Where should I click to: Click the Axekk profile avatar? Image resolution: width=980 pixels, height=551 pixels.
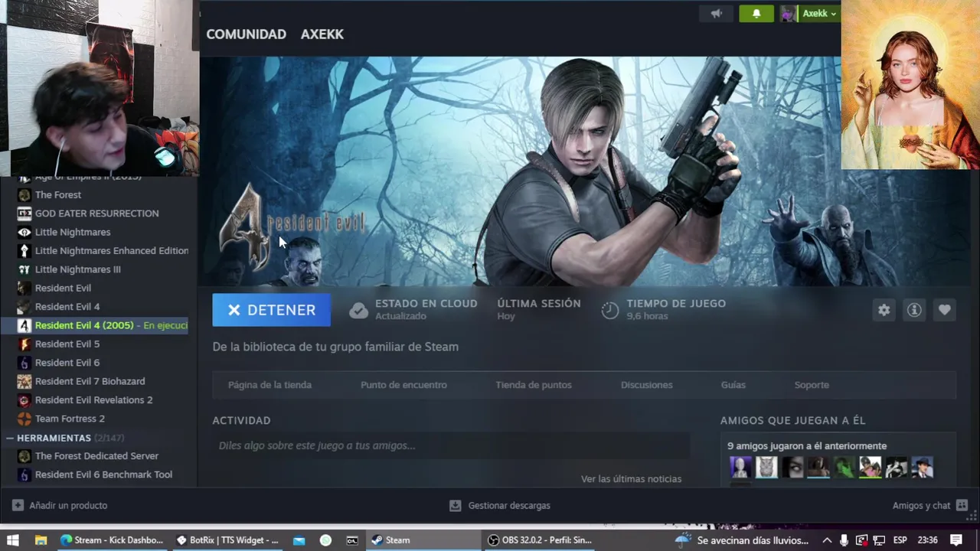tap(789, 14)
